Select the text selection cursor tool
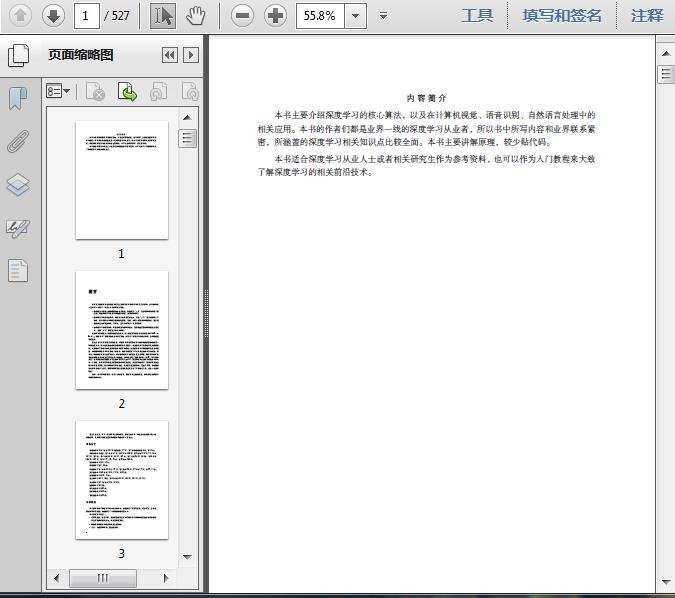Image resolution: width=675 pixels, height=598 pixels. (x=163, y=16)
